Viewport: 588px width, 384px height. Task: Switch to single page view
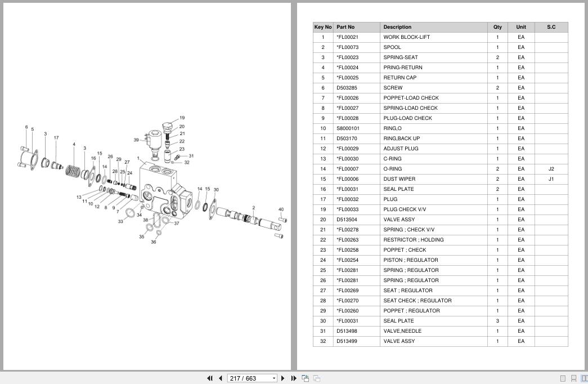[563, 378]
